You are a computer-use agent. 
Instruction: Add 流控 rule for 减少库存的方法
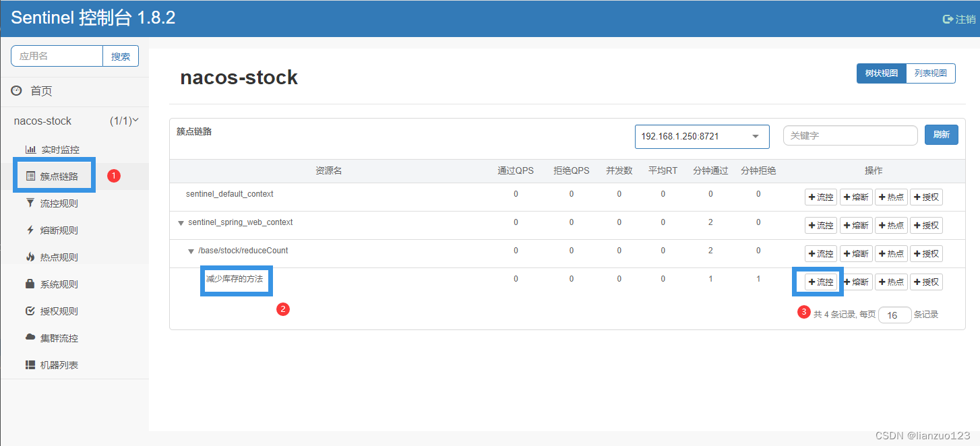tap(821, 282)
